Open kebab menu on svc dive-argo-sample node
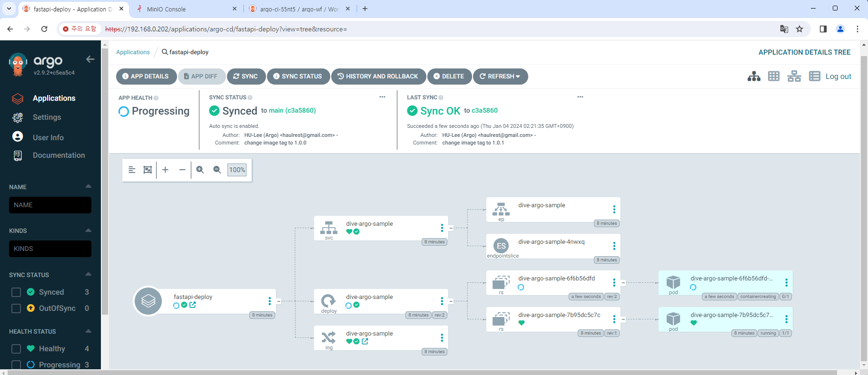 pos(442,228)
